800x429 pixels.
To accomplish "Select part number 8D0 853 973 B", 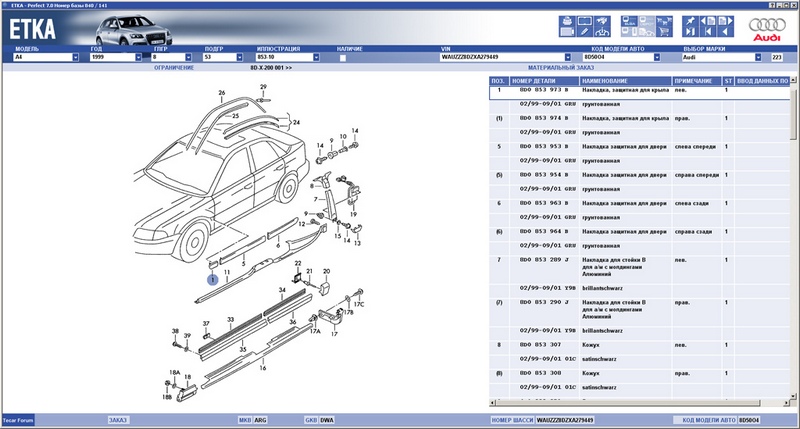I will [x=544, y=90].
